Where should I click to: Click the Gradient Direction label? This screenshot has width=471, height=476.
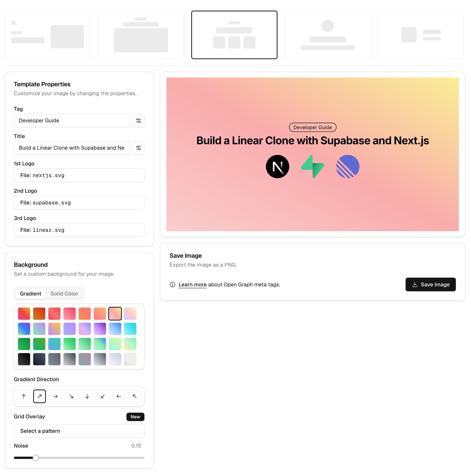click(x=36, y=379)
